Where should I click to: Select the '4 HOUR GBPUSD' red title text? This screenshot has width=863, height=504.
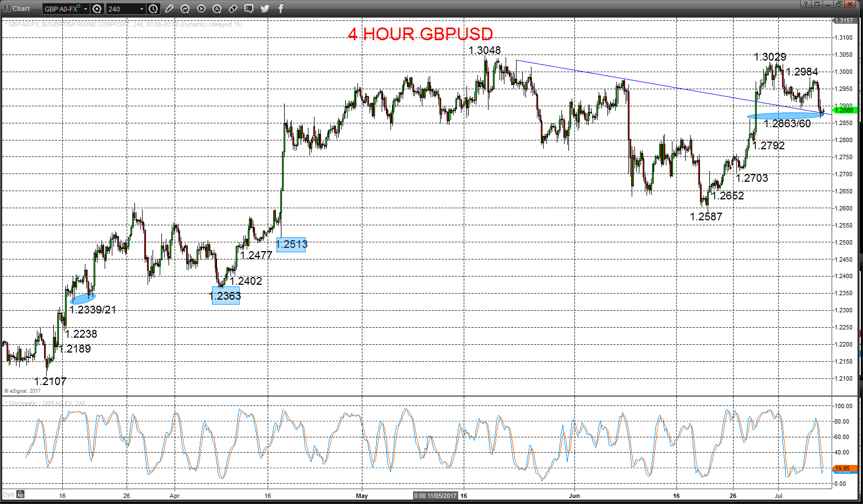tap(420, 34)
